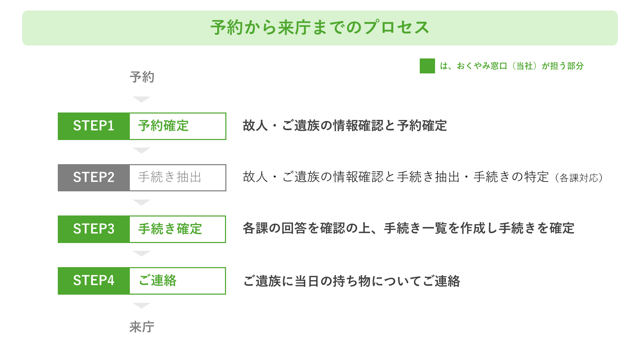Click the arrow above 来庁
This screenshot has width=640, height=364.
click(x=141, y=305)
